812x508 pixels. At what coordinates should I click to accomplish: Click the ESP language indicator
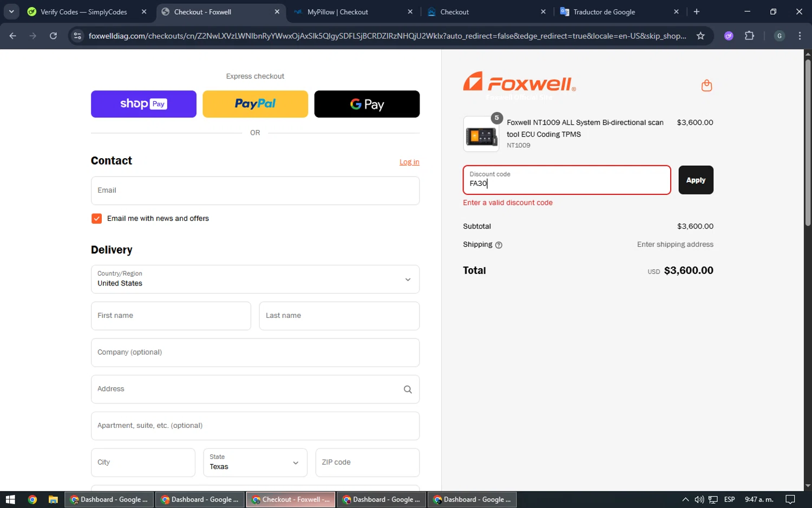coord(730,499)
